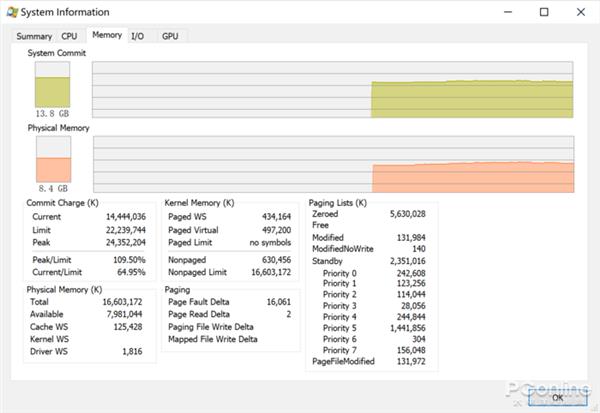
Task: Select the Paged Limit "no symbols" text
Action: [270, 242]
